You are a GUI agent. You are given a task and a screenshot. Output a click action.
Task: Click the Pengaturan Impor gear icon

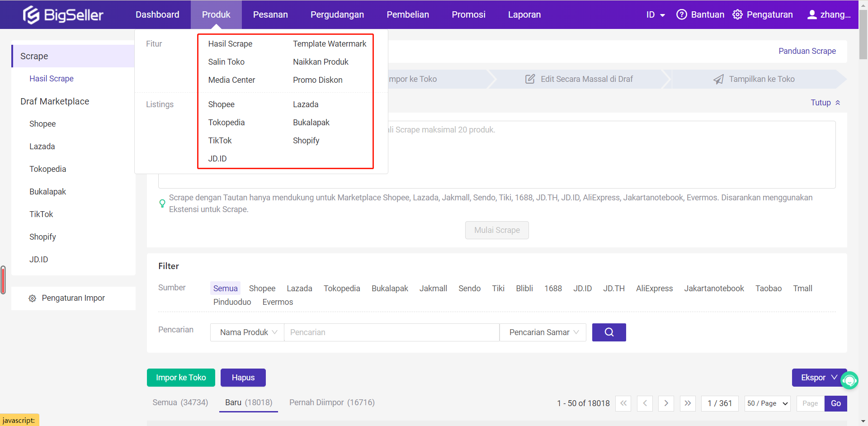pos(33,298)
